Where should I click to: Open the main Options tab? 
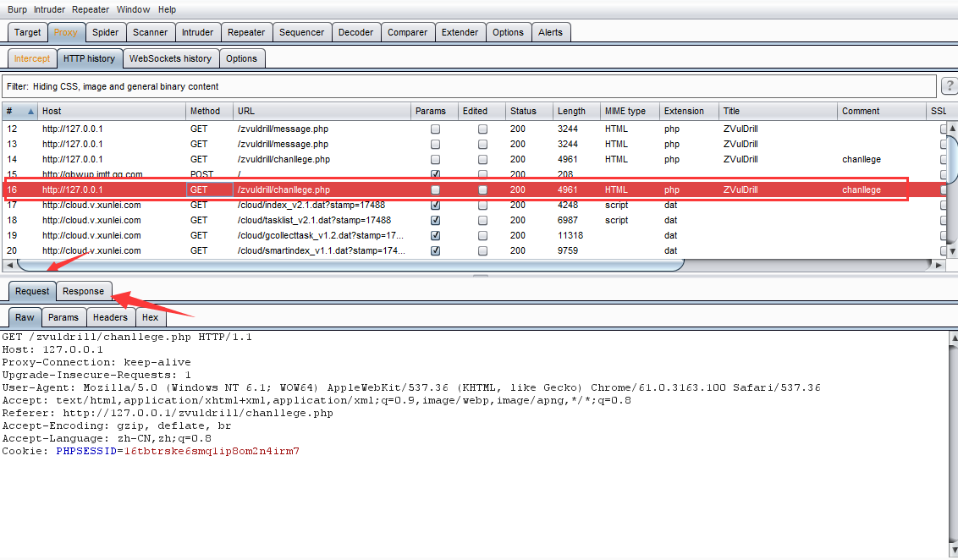(509, 32)
